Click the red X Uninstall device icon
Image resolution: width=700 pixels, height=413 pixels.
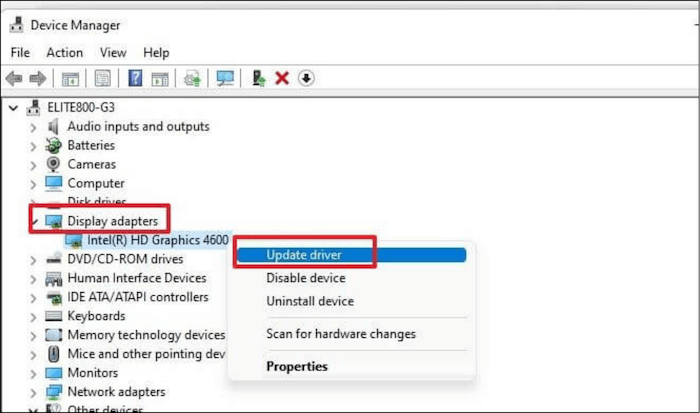[x=282, y=79]
